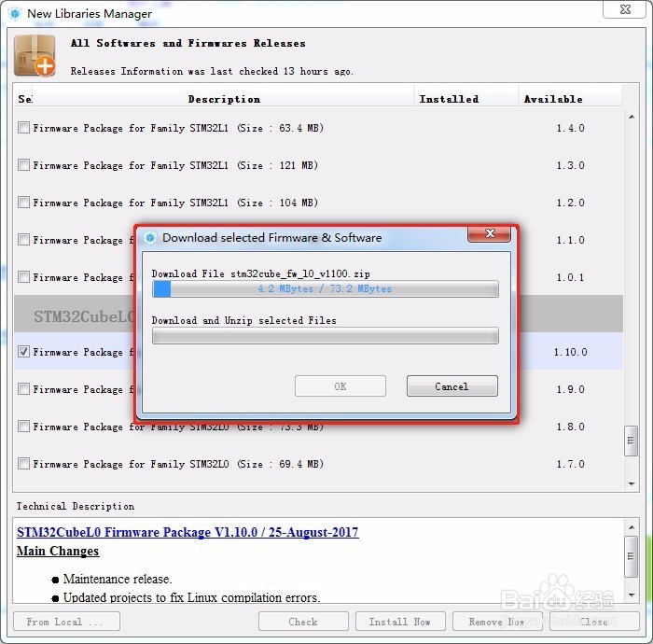Viewport: 653px width, 644px height.
Task: Click the packages list scrollbar thumb
Action: 631,441
